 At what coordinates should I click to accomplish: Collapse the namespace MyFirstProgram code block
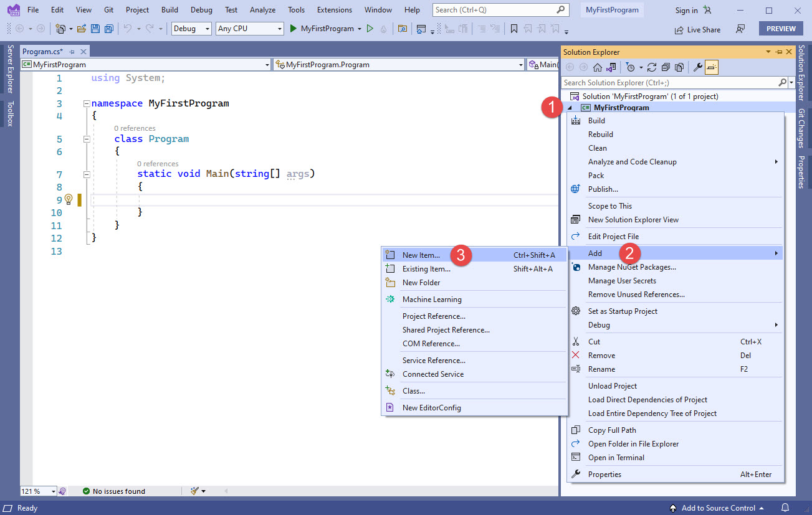[87, 104]
